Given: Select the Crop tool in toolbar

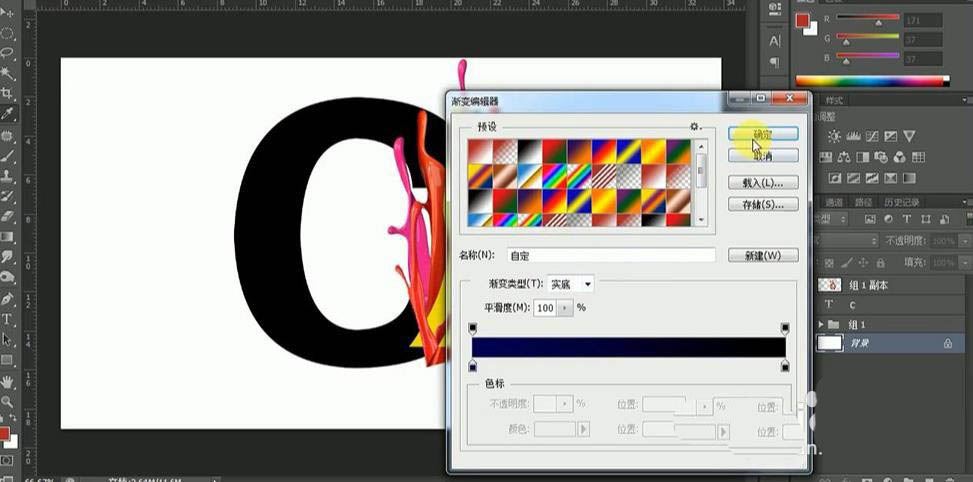Looking at the screenshot, I should pyautogui.click(x=7, y=93).
